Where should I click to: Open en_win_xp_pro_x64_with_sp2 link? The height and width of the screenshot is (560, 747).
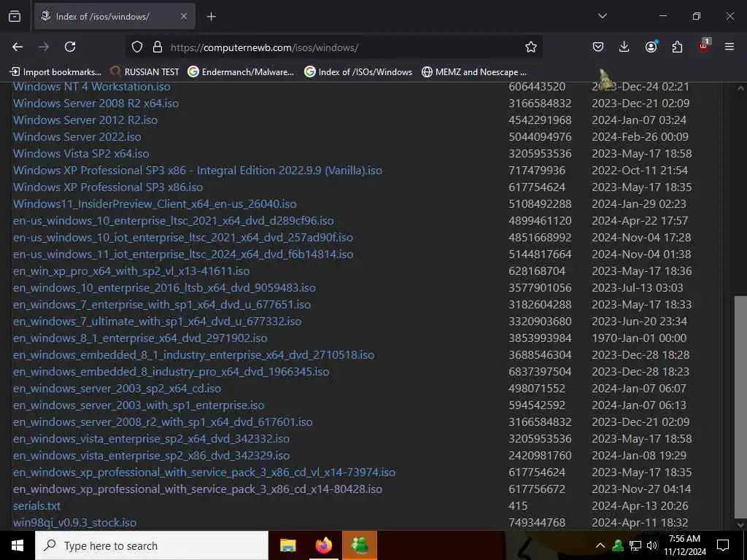(x=131, y=271)
